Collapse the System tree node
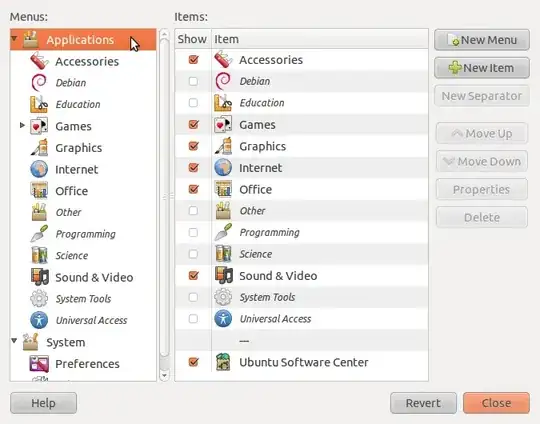This screenshot has width=540, height=424. coord(14,341)
